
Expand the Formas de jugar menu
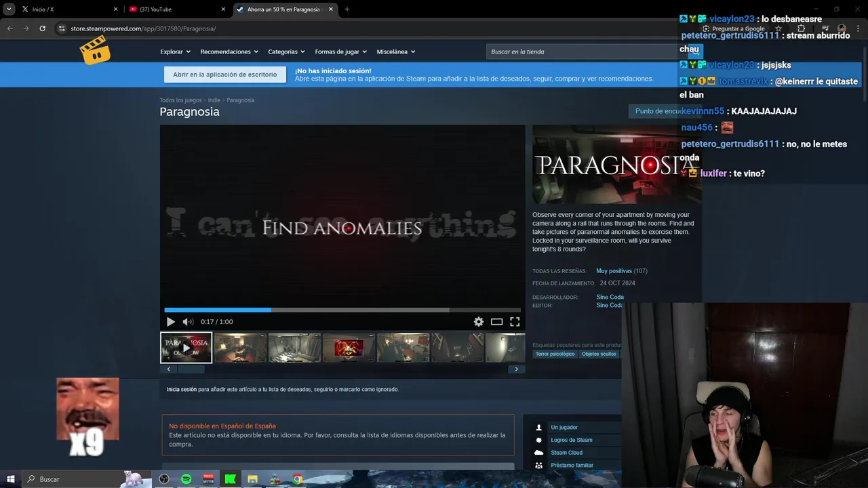(x=340, y=52)
